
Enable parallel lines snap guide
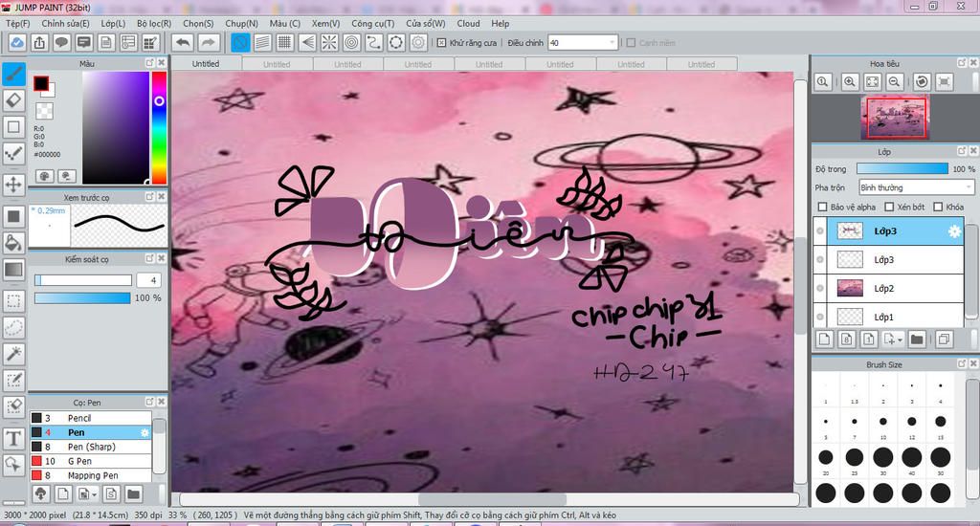click(x=262, y=42)
